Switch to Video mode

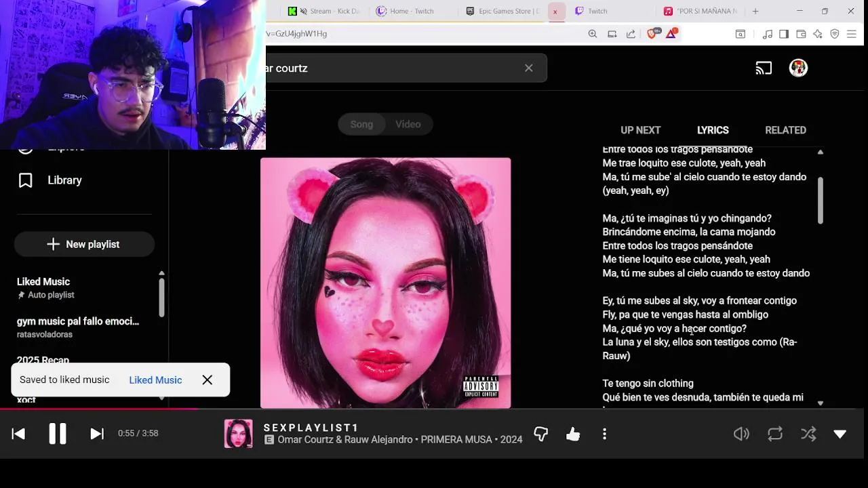tap(408, 124)
